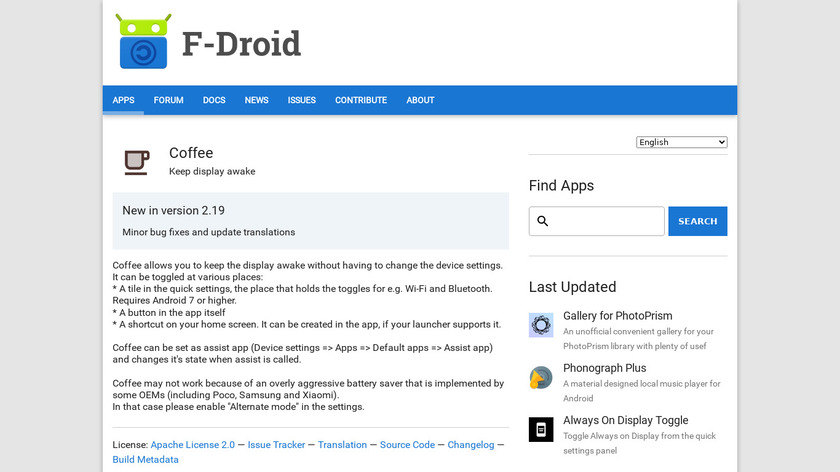
Task: Open the FORUM navigation item
Action: point(169,100)
